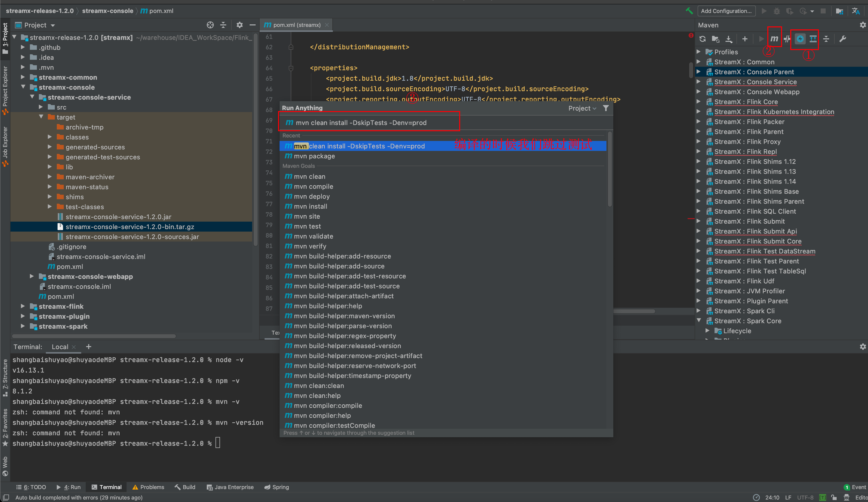Click Execute Maven Goal 'm' icon
The width and height of the screenshot is (868, 502).
tap(774, 39)
